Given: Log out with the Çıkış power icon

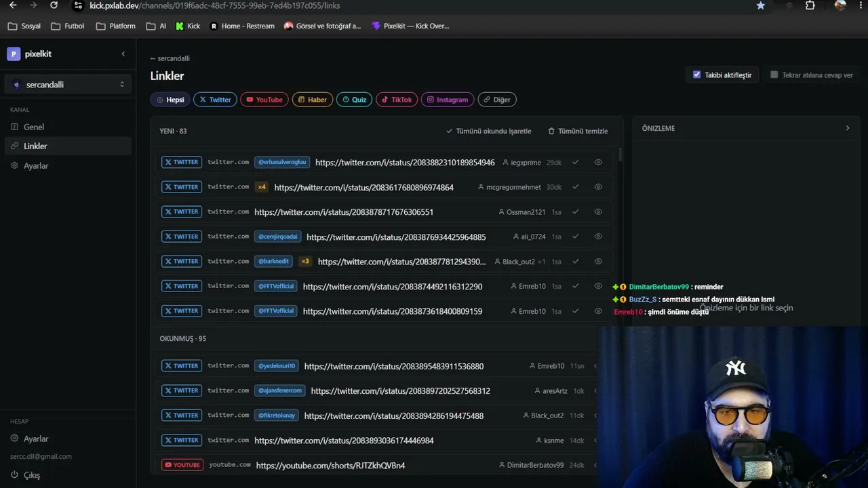Looking at the screenshot, I should [x=14, y=475].
